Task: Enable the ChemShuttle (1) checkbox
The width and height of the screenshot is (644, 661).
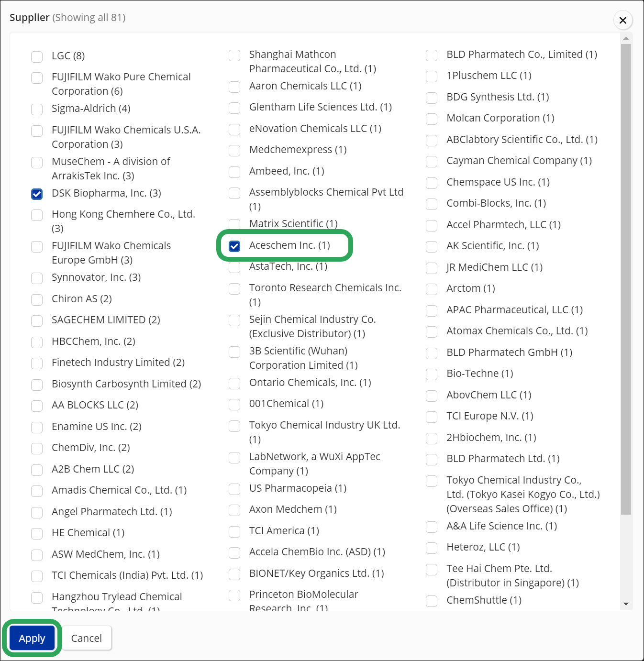Action: [432, 601]
